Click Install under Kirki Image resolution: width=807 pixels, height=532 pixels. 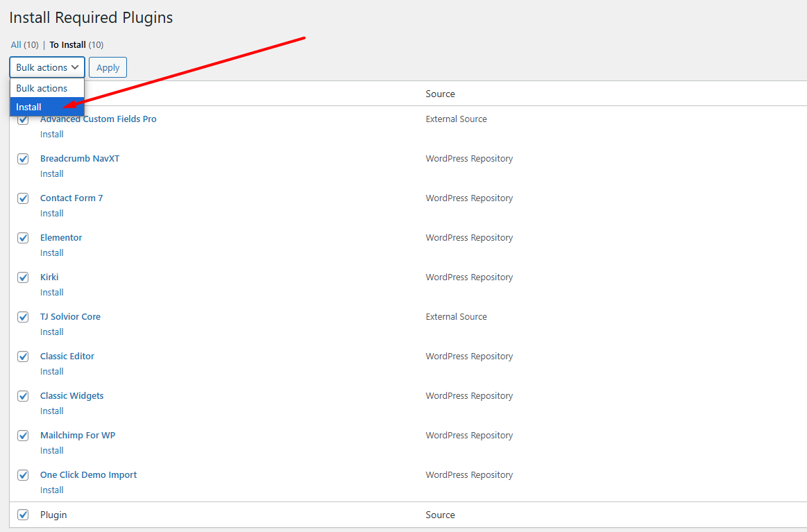coord(52,292)
